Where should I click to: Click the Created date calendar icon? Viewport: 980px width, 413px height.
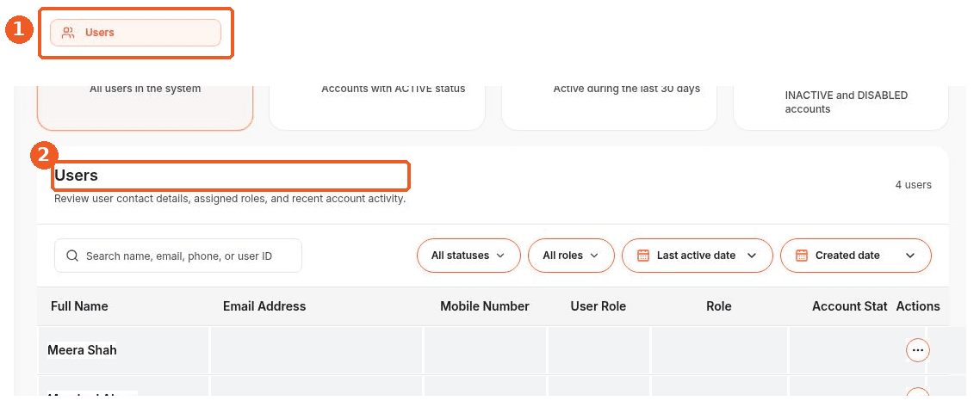[802, 256]
